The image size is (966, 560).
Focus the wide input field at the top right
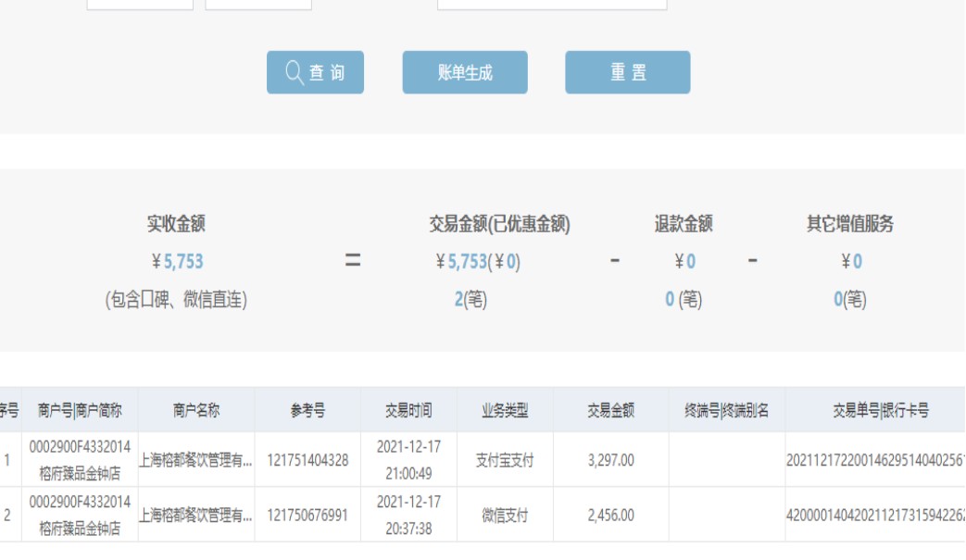(x=552, y=4)
